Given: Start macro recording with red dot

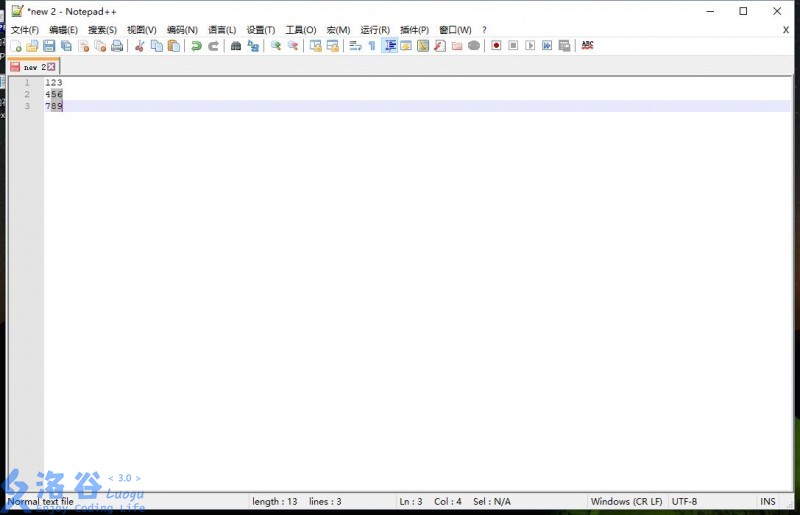Looking at the screenshot, I should pos(496,46).
